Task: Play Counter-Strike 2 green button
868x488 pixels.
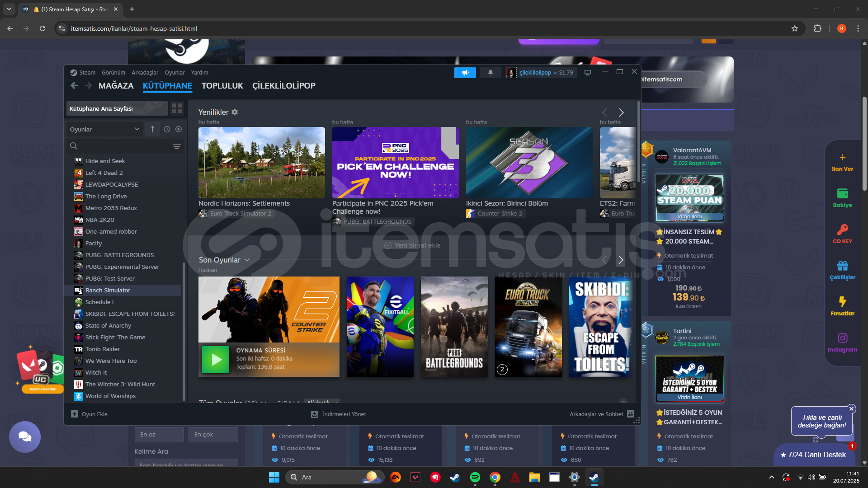Action: coord(216,360)
